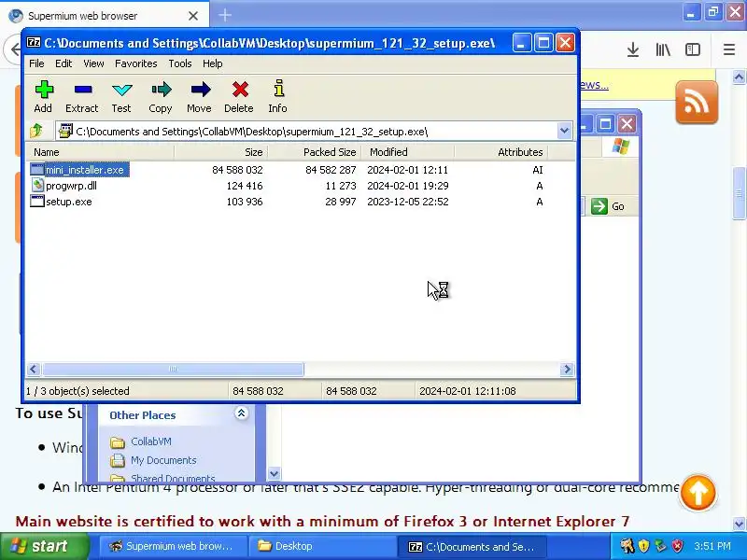
Task: Click the horizontal scrollbar thumb
Action: click(x=173, y=369)
